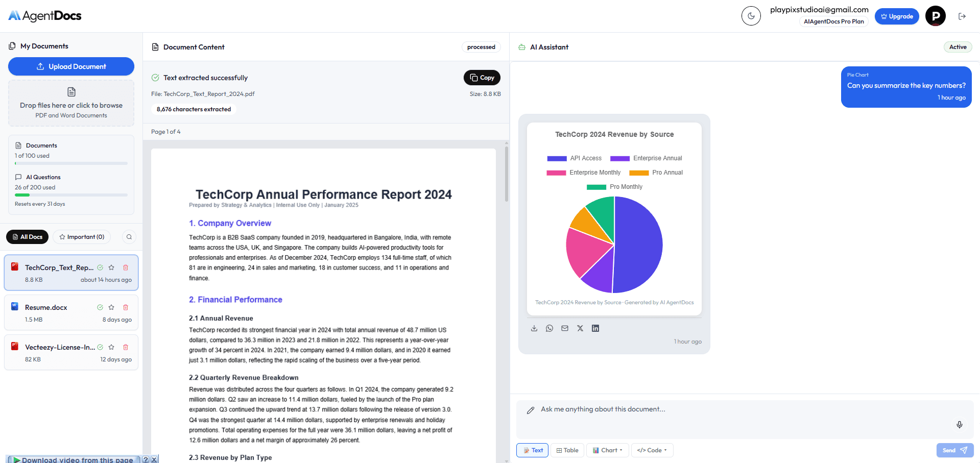Open Vecteezy-License-In... document
This screenshot has height=463, width=980.
point(71,352)
